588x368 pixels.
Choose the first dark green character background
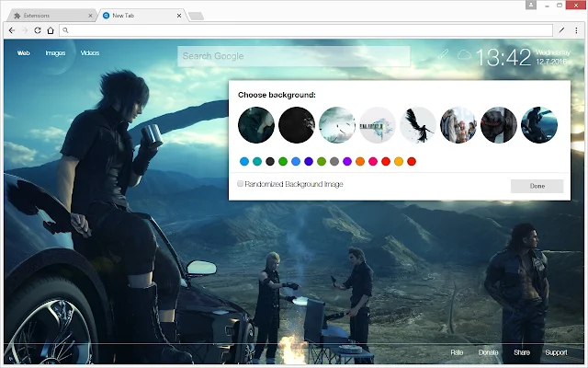pyautogui.click(x=256, y=125)
